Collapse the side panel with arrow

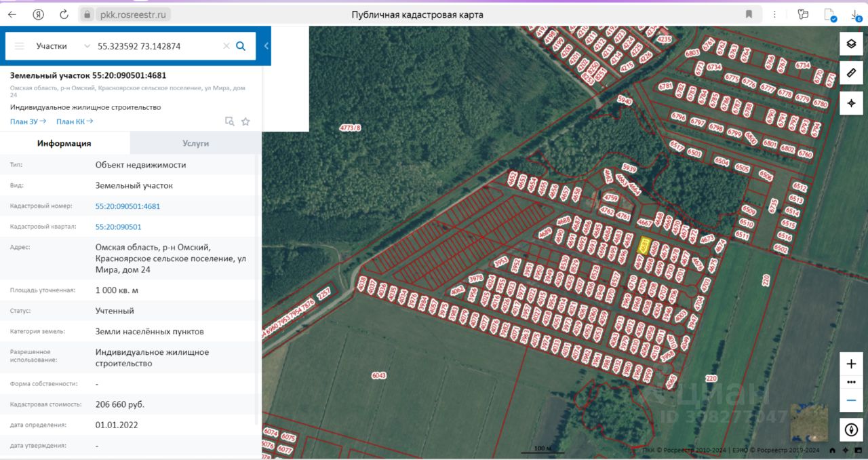pyautogui.click(x=267, y=46)
